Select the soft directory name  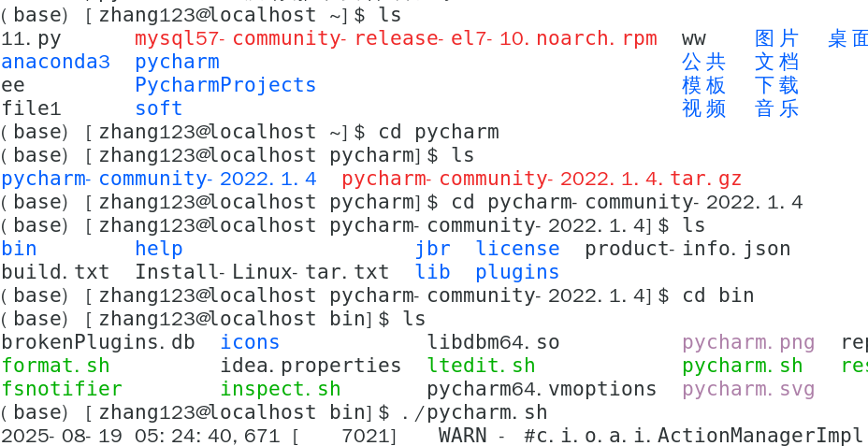point(159,108)
